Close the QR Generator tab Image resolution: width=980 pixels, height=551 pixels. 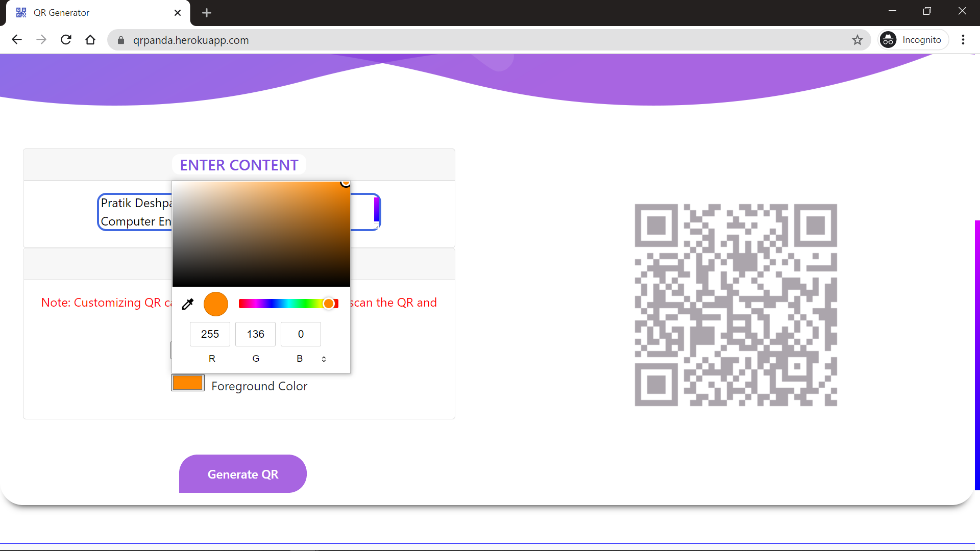(178, 13)
